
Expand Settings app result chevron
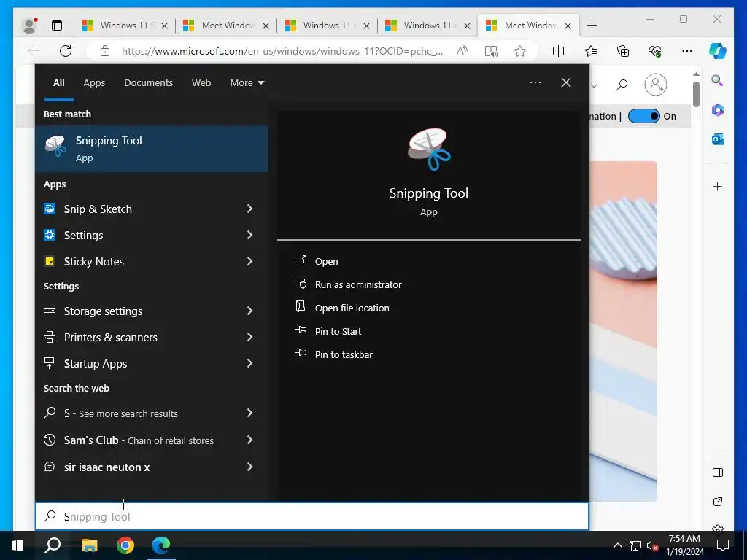pos(249,235)
